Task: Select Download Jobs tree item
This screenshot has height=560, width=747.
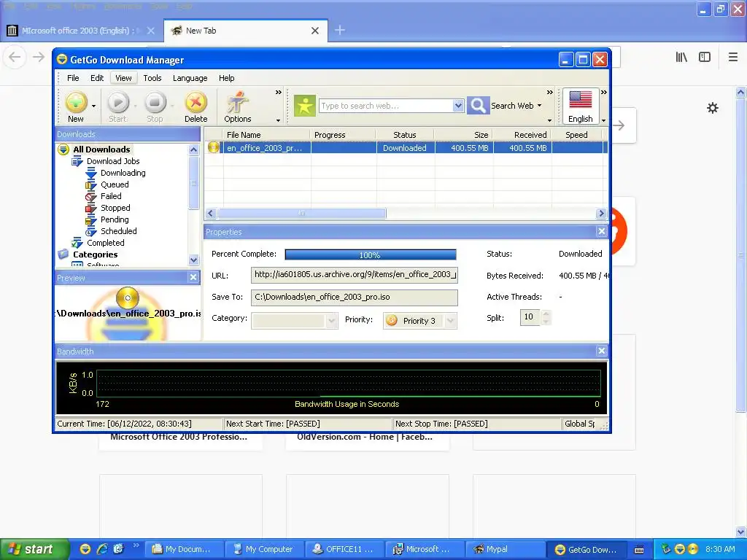Action: [x=113, y=161]
